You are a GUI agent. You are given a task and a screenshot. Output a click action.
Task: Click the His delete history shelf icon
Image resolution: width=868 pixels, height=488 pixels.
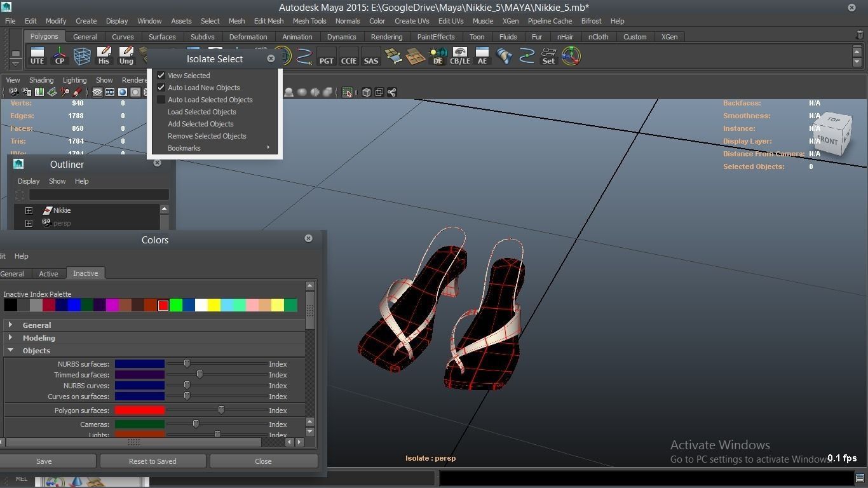coord(104,56)
